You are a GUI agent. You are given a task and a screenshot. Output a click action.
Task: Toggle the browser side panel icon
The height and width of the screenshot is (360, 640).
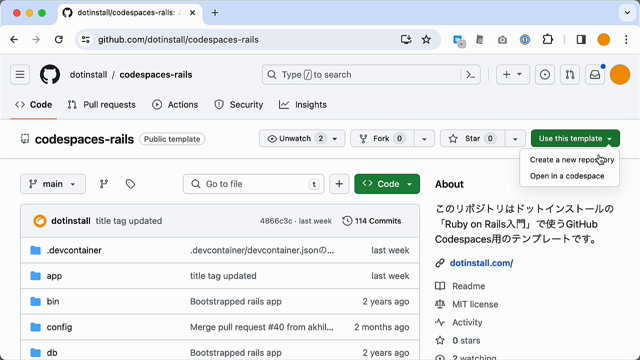[x=581, y=40]
